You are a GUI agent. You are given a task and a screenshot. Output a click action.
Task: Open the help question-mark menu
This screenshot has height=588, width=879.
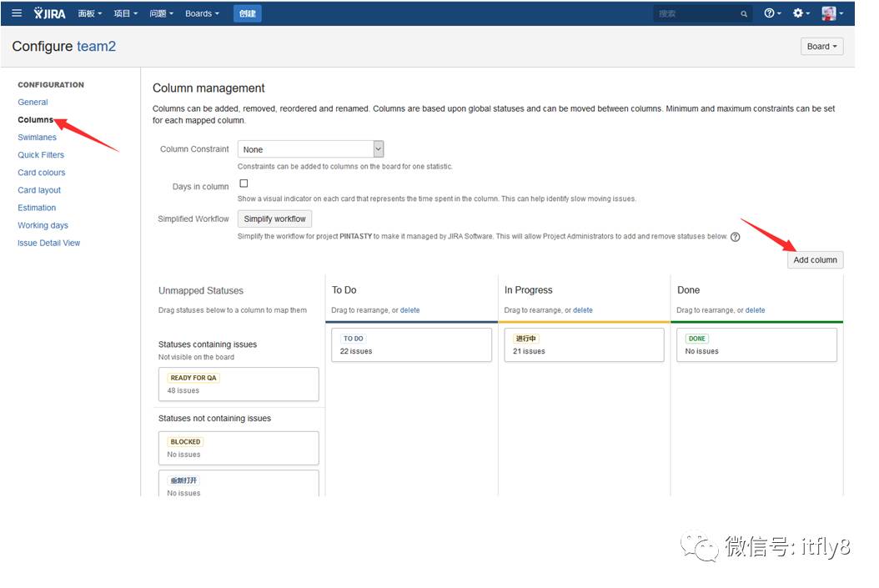[x=772, y=13]
